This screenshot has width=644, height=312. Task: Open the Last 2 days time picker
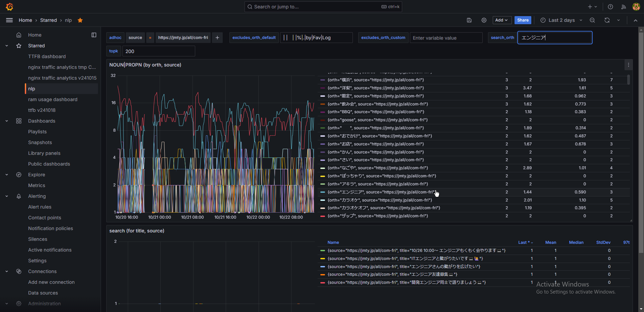[561, 20]
